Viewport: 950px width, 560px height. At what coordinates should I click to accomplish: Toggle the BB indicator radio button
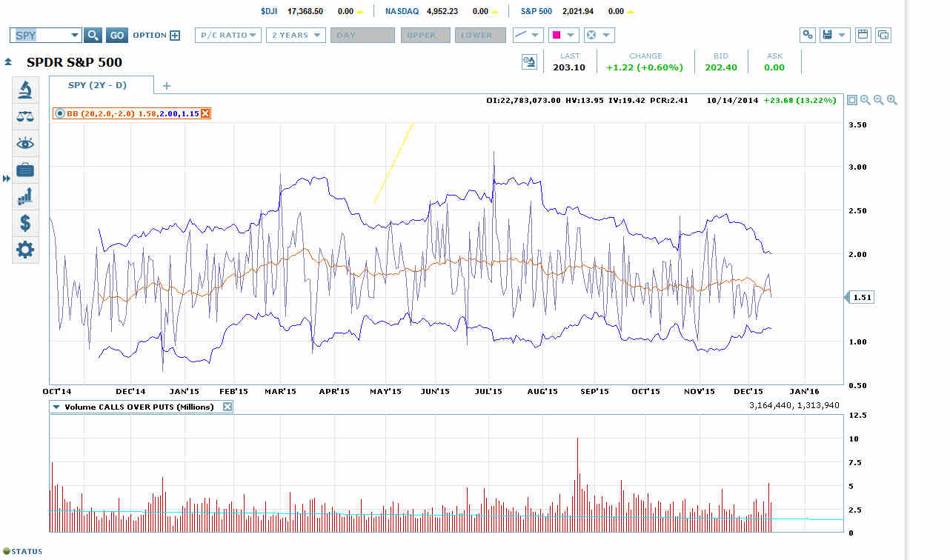tap(60, 113)
